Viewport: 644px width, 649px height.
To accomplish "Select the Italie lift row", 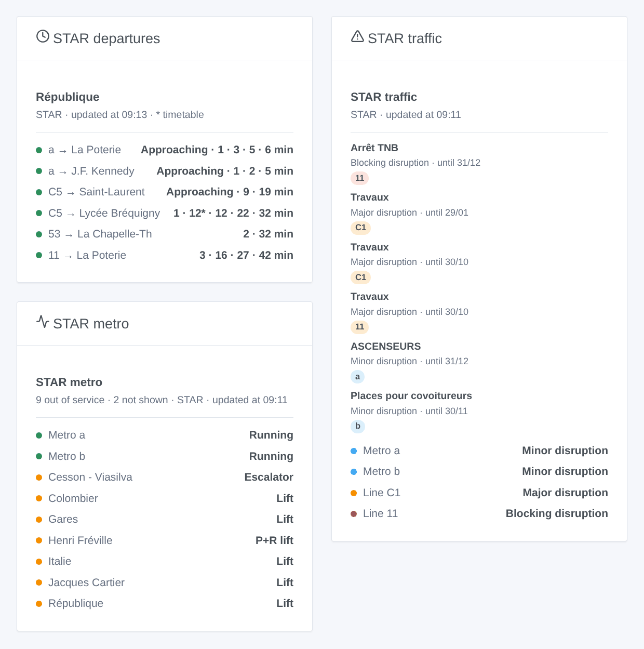I will click(x=165, y=561).
